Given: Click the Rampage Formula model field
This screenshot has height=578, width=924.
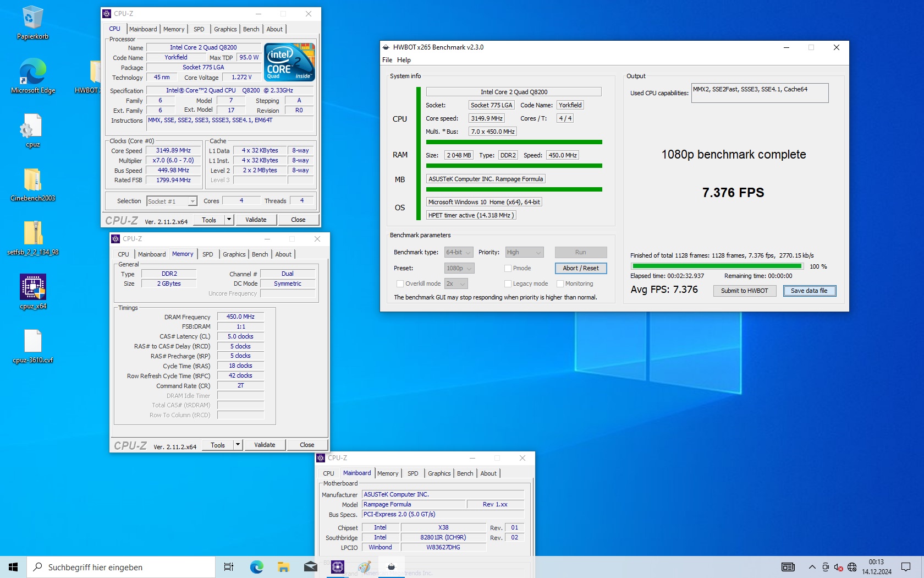Looking at the screenshot, I should tap(414, 504).
